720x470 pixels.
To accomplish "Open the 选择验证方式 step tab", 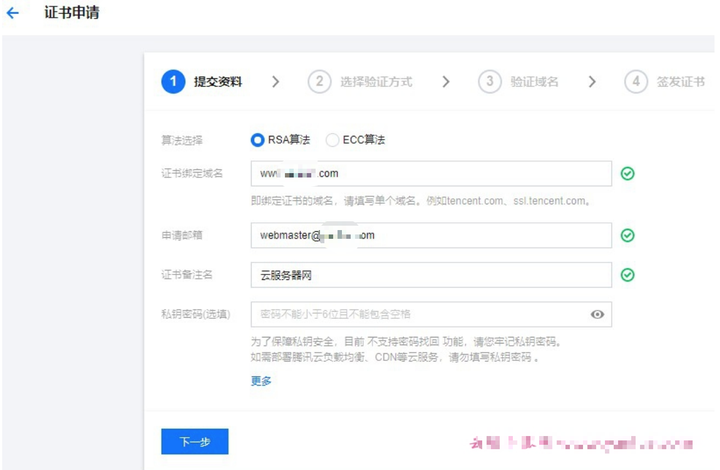I will [376, 82].
